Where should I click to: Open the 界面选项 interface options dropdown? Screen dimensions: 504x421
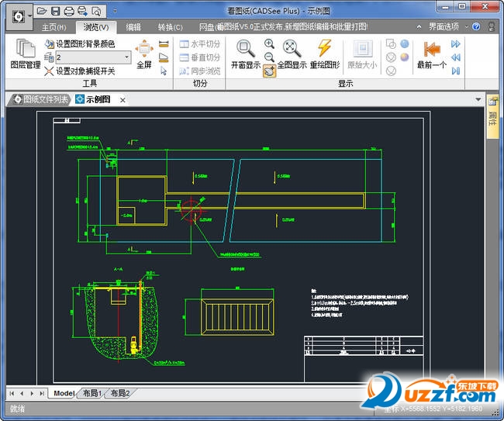[447, 26]
